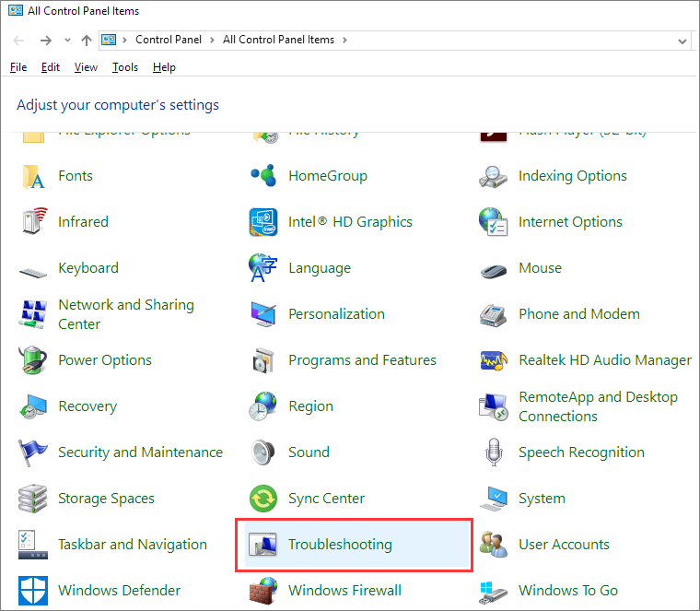Open the Windows Defender link
Viewport: 700px width, 611px height.
coord(119,590)
